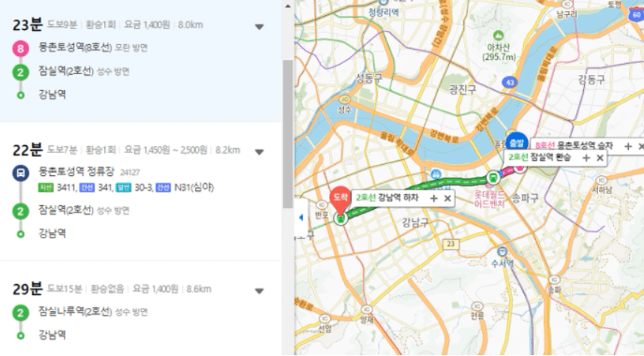Click the navy bus stop icon
Image resolution: width=644 pixels, height=356 pixels.
pyautogui.click(x=21, y=171)
